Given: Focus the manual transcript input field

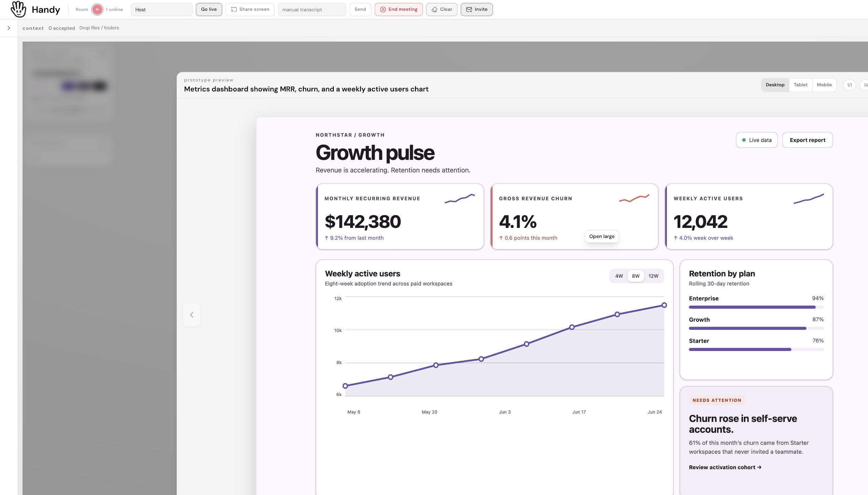Looking at the screenshot, I should coord(312,10).
